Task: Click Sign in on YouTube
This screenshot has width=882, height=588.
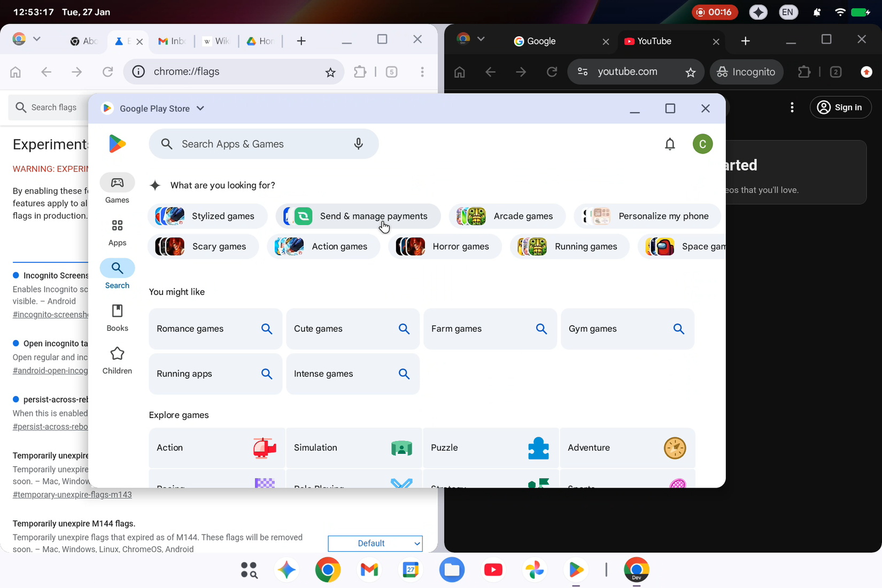Action: coord(840,107)
